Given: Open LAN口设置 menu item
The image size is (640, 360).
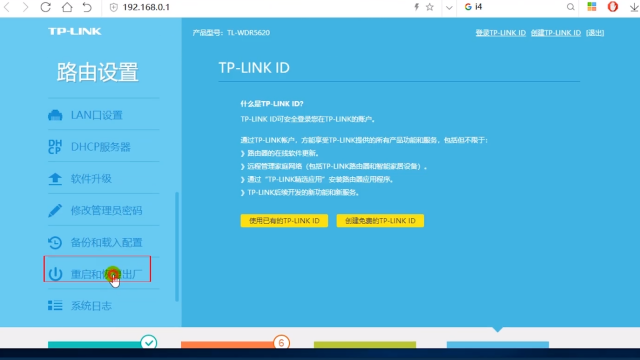Looking at the screenshot, I should (97, 115).
